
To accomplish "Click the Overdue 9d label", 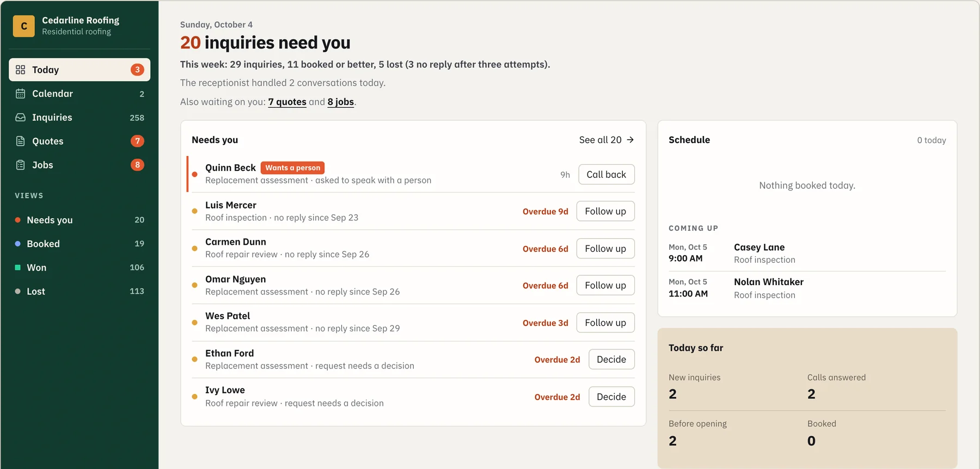I will pos(546,212).
